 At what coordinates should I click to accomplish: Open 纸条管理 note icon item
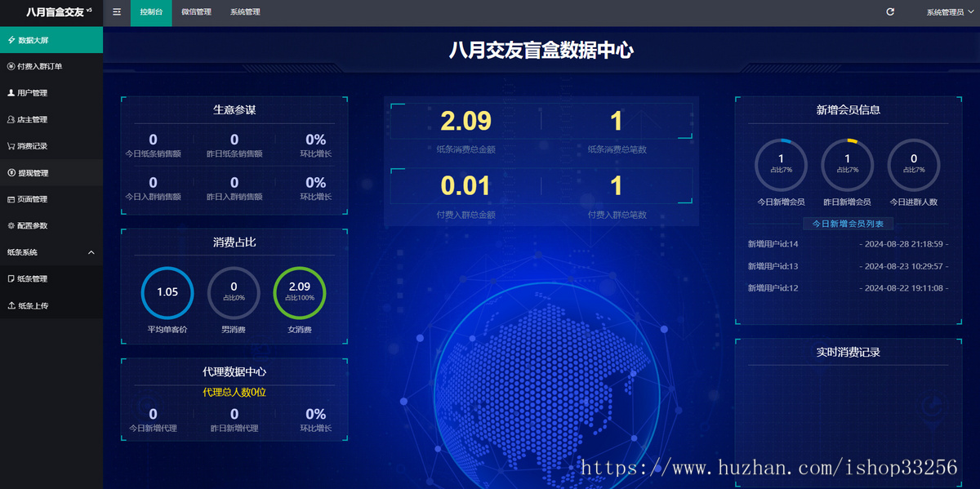click(51, 279)
